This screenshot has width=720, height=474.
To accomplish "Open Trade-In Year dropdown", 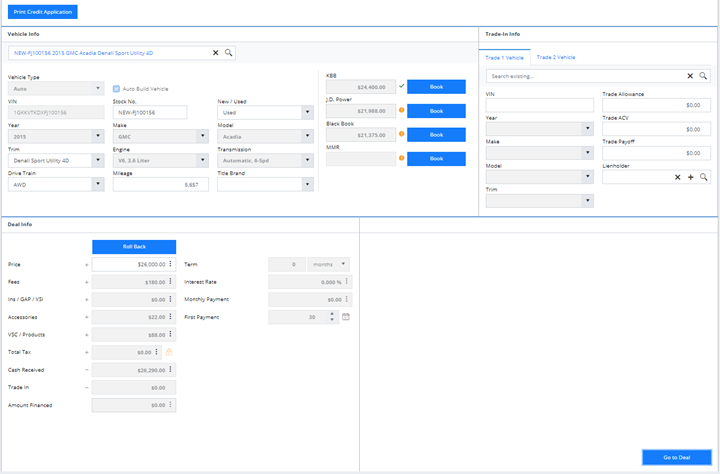I will pos(587,129).
